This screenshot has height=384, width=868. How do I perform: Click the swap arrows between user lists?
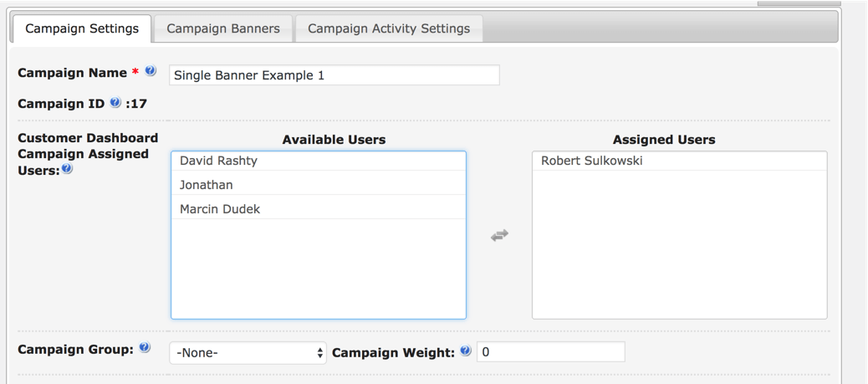(x=499, y=236)
